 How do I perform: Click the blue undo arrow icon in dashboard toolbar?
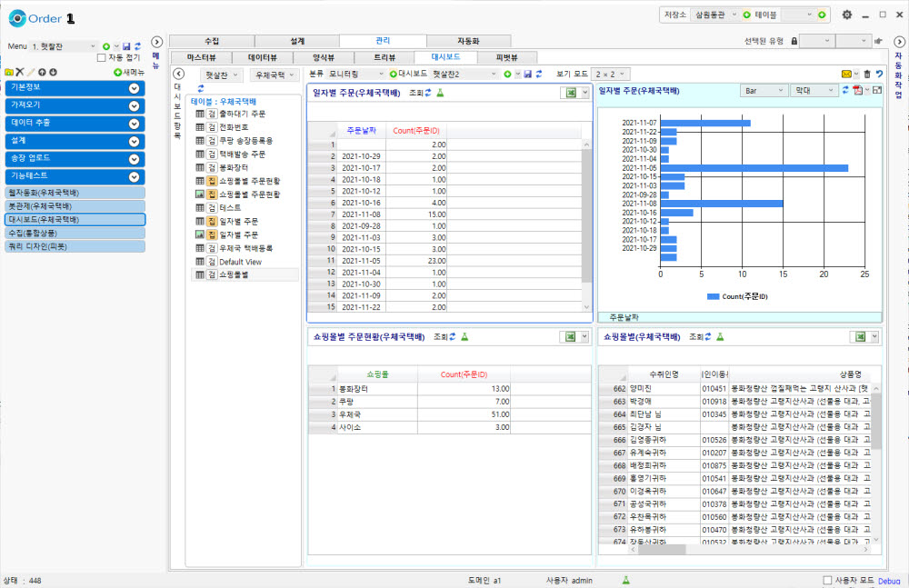pos(879,75)
